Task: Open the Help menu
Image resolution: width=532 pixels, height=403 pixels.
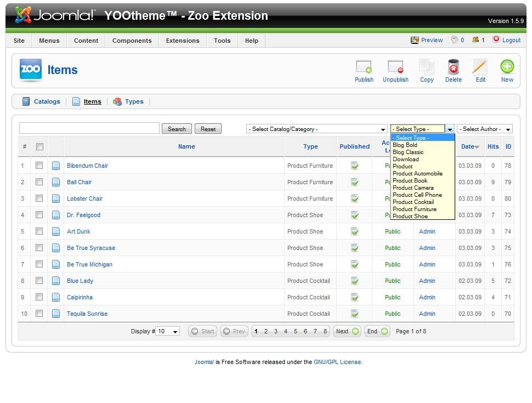Action: tap(252, 41)
